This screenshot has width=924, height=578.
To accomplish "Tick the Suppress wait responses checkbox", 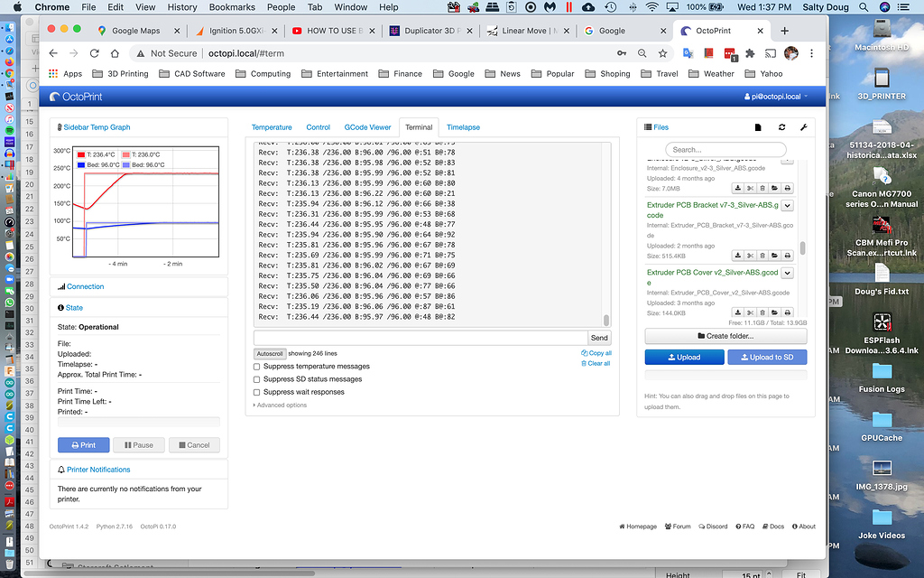I will [x=257, y=392].
